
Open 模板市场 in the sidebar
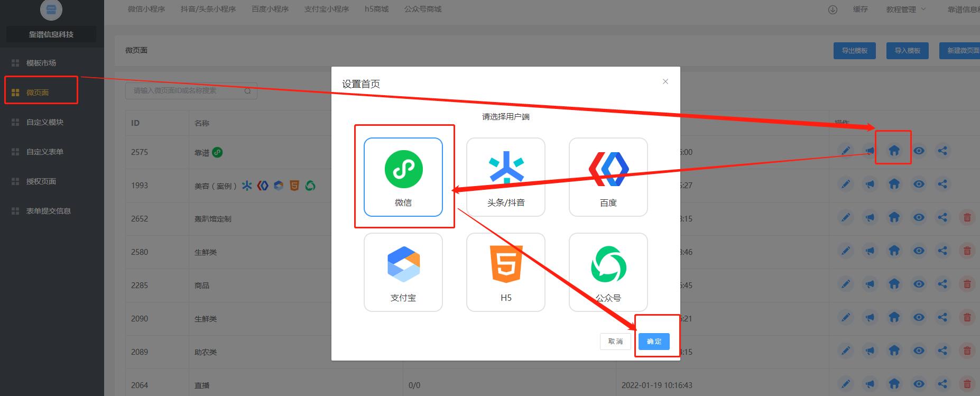51,63
